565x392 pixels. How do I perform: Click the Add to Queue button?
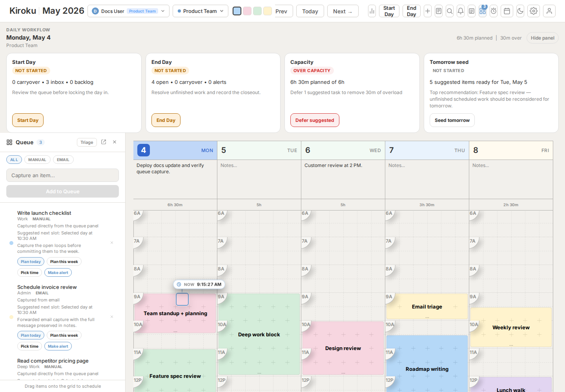click(62, 191)
